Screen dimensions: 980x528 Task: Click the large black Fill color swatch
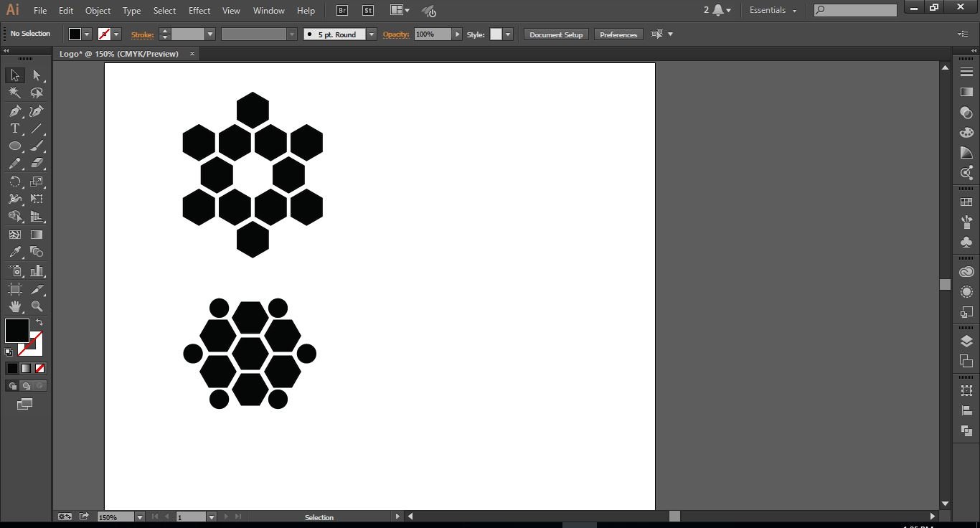click(17, 331)
